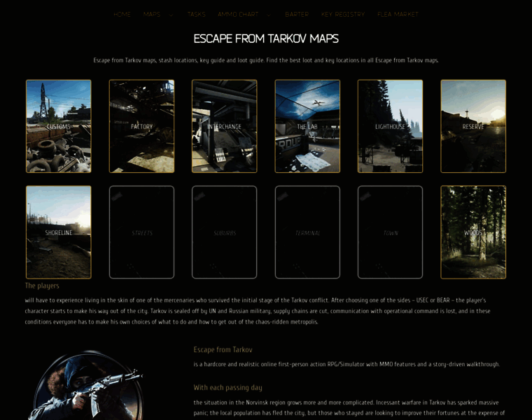Open the Key Registry page

pos(343,14)
